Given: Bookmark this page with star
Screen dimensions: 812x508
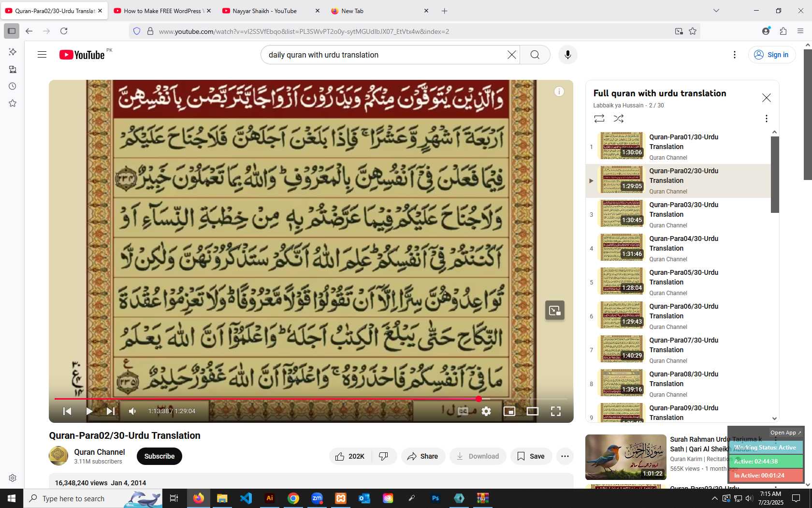Looking at the screenshot, I should (693, 31).
